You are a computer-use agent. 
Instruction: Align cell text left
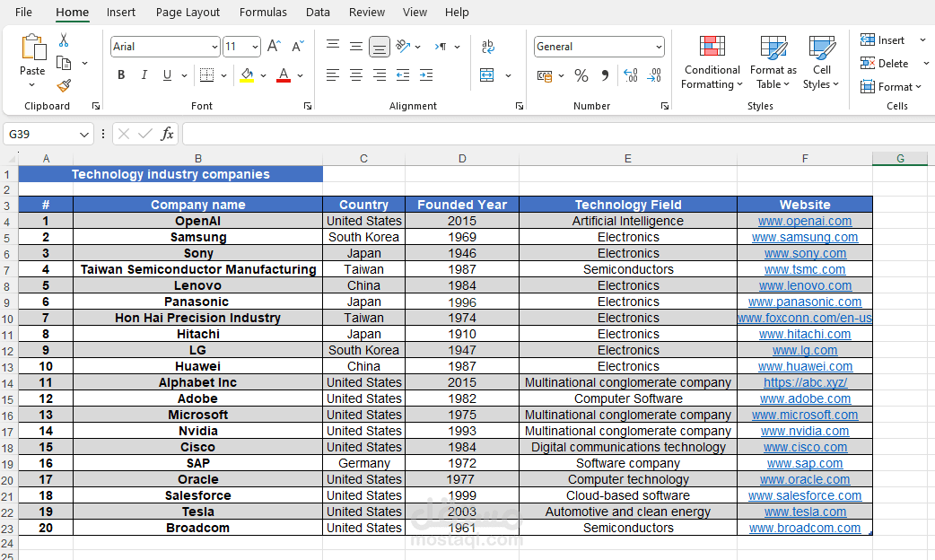(333, 75)
